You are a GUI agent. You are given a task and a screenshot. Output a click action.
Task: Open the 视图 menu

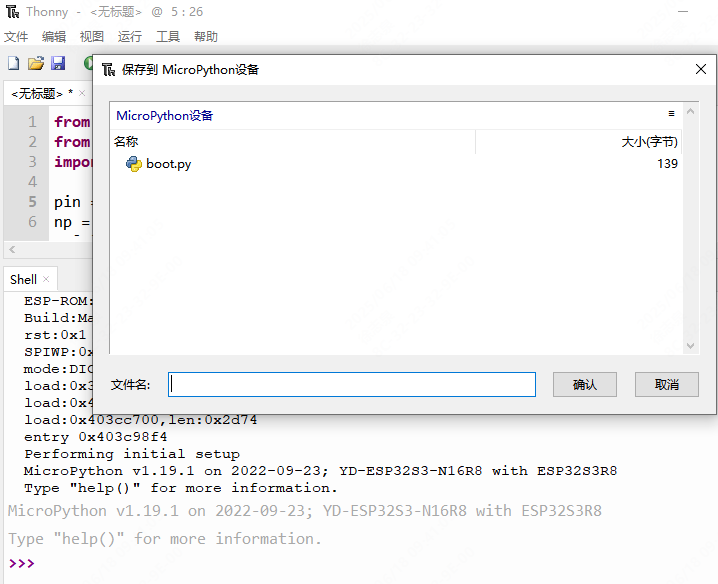92,37
